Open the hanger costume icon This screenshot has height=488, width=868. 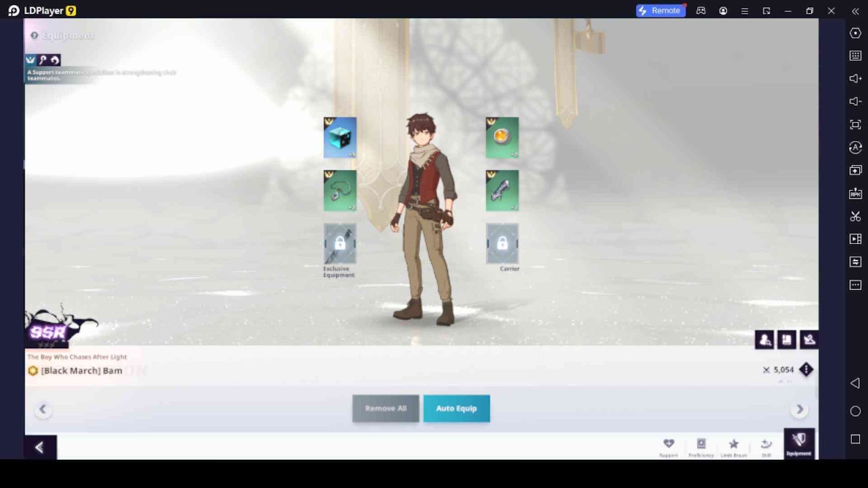tap(809, 340)
